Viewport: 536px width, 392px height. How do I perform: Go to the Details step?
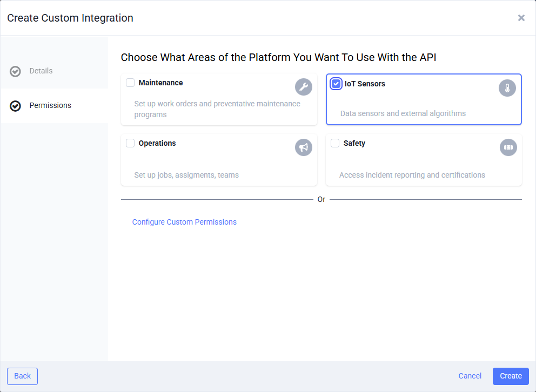click(x=41, y=71)
